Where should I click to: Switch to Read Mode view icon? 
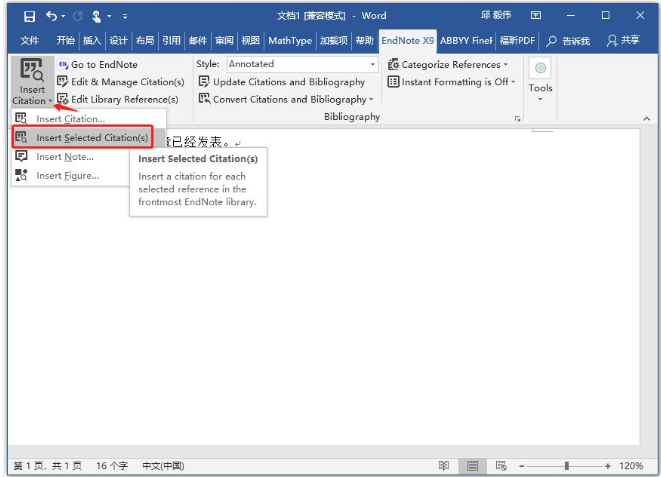pyautogui.click(x=444, y=466)
